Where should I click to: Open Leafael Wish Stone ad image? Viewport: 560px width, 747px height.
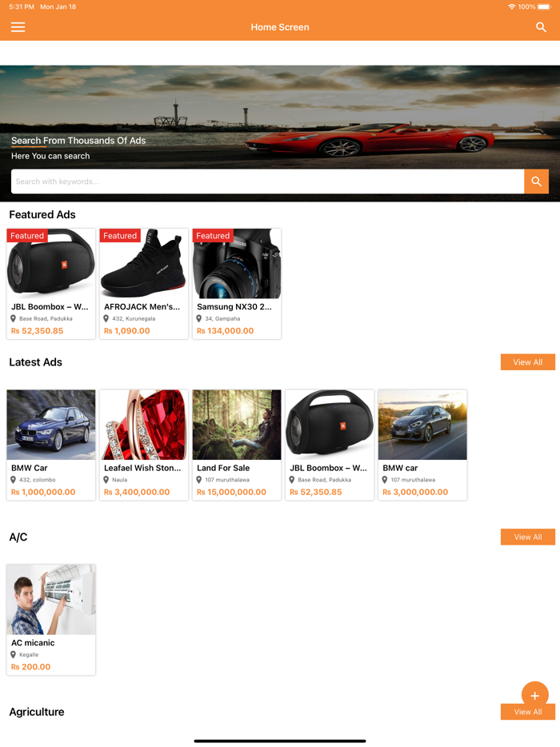[144, 425]
